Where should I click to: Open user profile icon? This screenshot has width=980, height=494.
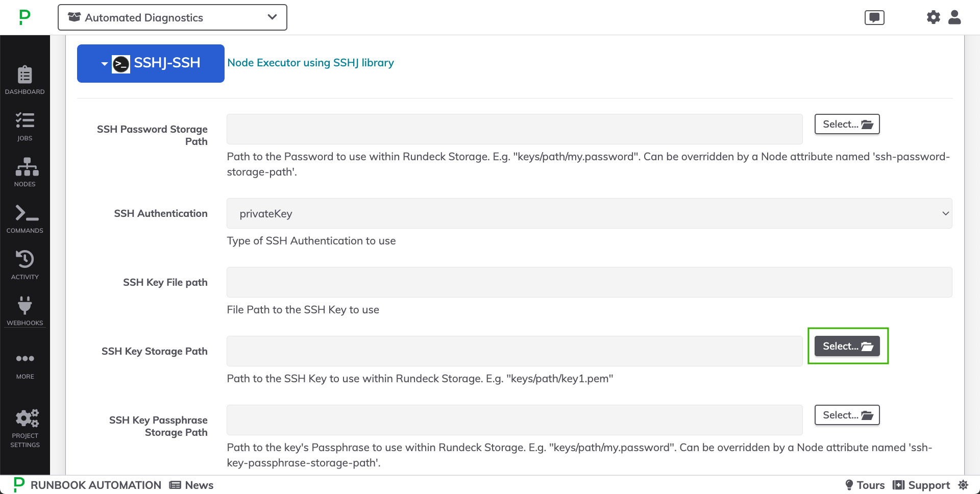[954, 17]
